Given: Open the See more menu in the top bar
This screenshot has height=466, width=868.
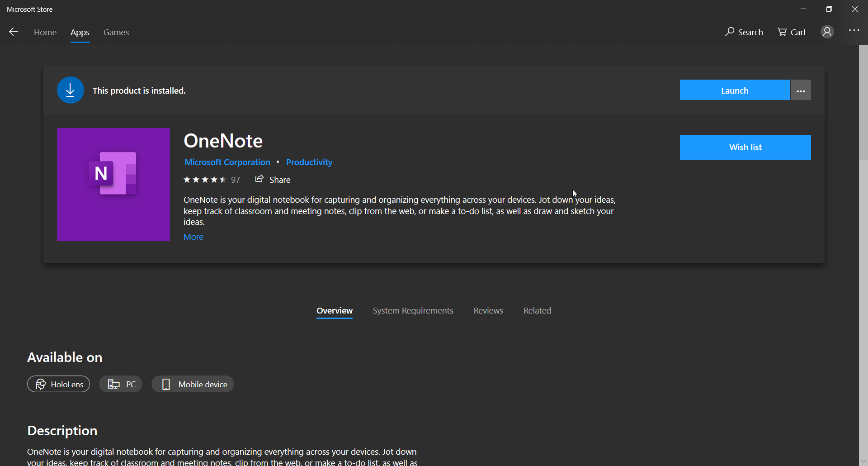Looking at the screenshot, I should pos(854,30).
